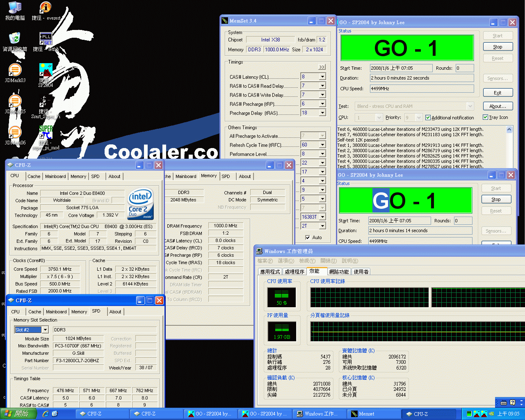Open the Mainboard tab in top CPU-Z window
The width and height of the screenshot is (525, 420).
[x=55, y=176]
